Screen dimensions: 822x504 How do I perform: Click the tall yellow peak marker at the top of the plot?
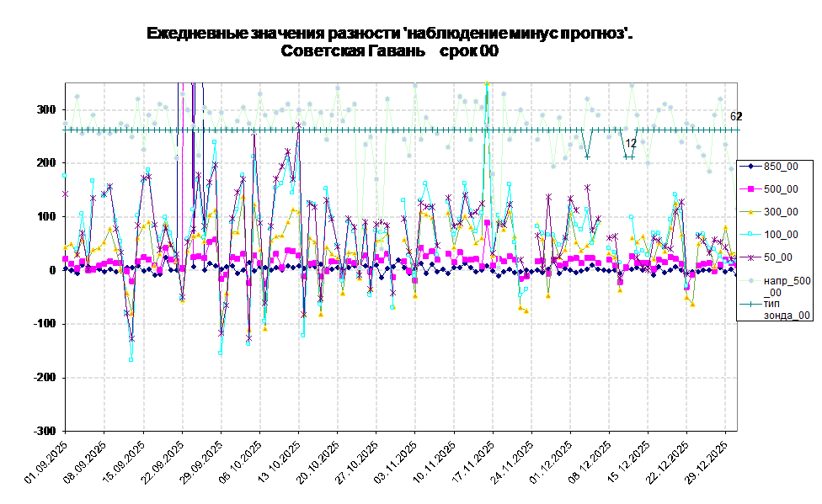[x=487, y=83]
